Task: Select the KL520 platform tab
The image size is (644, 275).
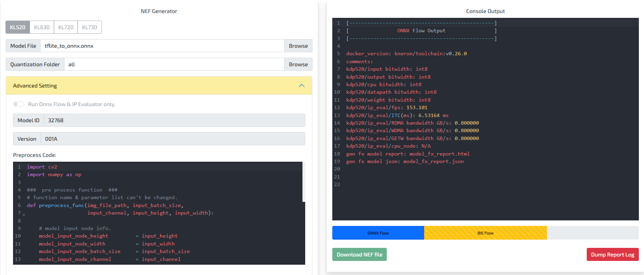Action: 17,27
